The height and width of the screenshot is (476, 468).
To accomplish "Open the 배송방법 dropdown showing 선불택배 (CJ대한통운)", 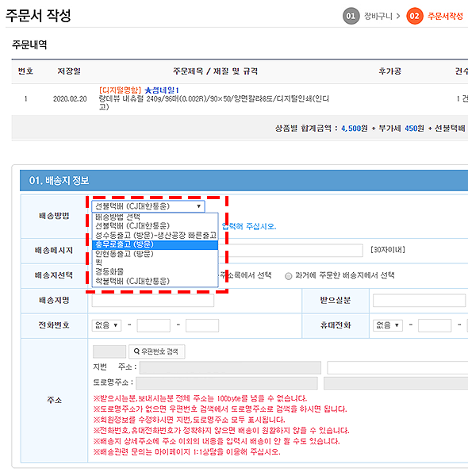I will [x=148, y=206].
